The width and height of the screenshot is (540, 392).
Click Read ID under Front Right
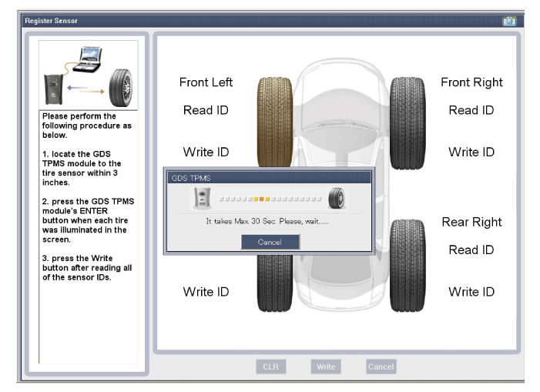click(471, 110)
